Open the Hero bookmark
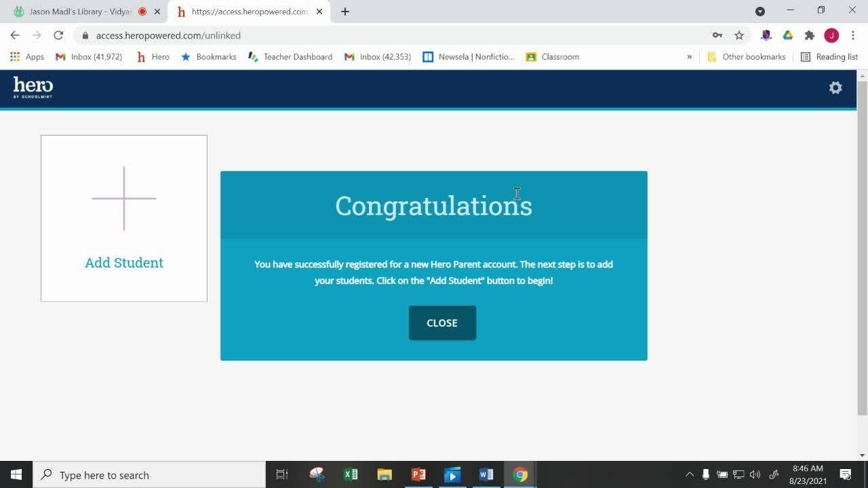Screen dimensions: 868x488 pos(153,57)
